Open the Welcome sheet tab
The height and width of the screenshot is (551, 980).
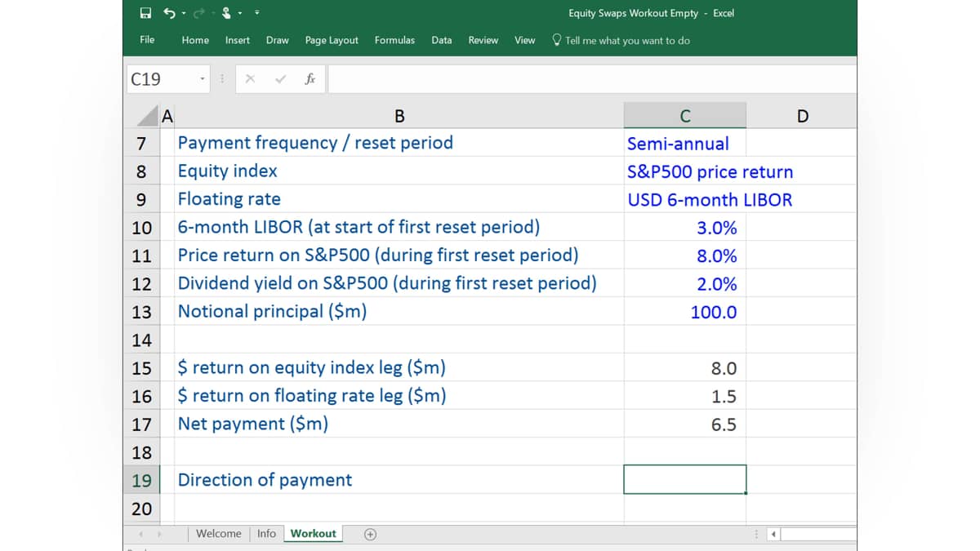pos(219,534)
